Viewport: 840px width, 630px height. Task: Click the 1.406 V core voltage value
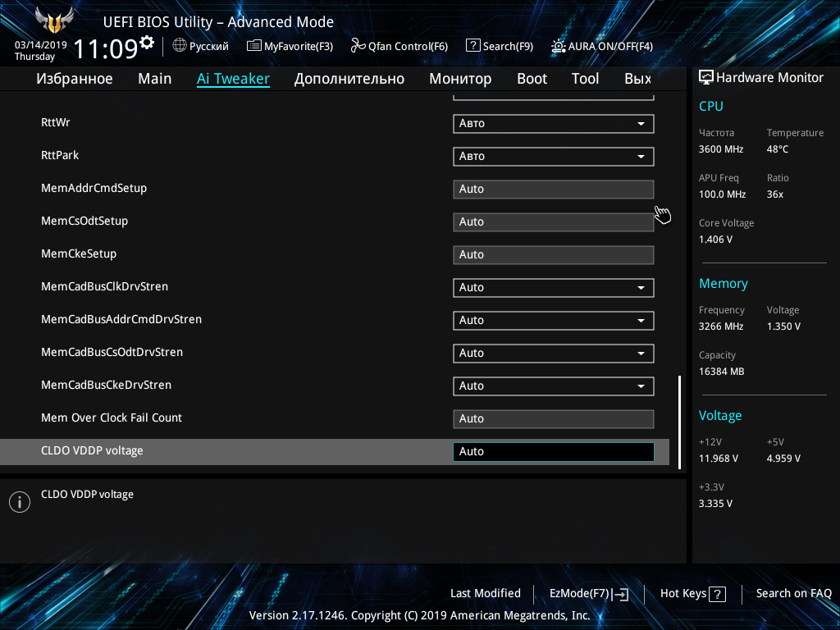pyautogui.click(x=715, y=240)
